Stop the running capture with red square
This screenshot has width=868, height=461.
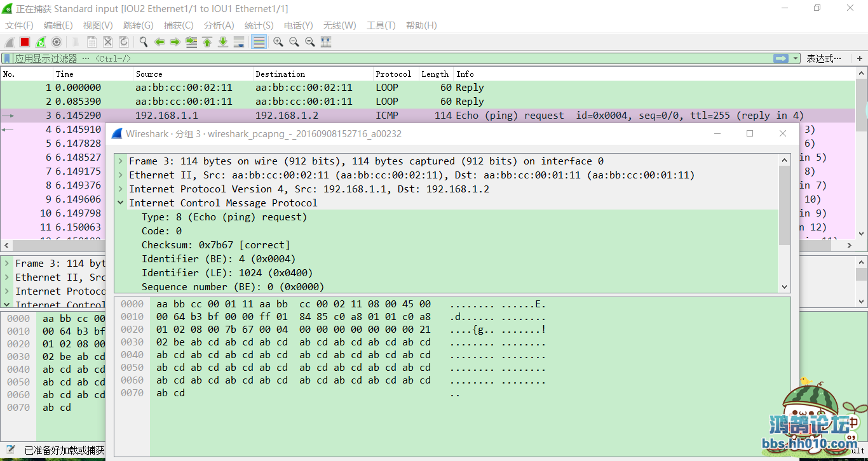coord(25,42)
